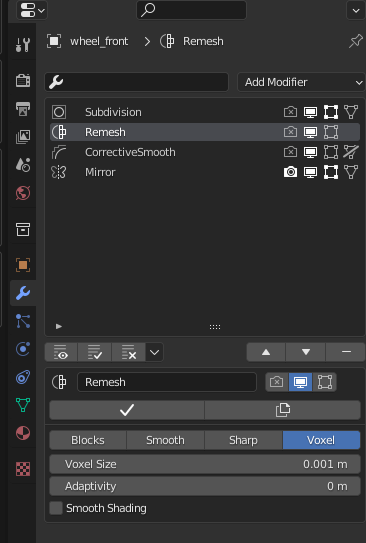
Task: Open the Object properties tab
Action: (x=23, y=265)
